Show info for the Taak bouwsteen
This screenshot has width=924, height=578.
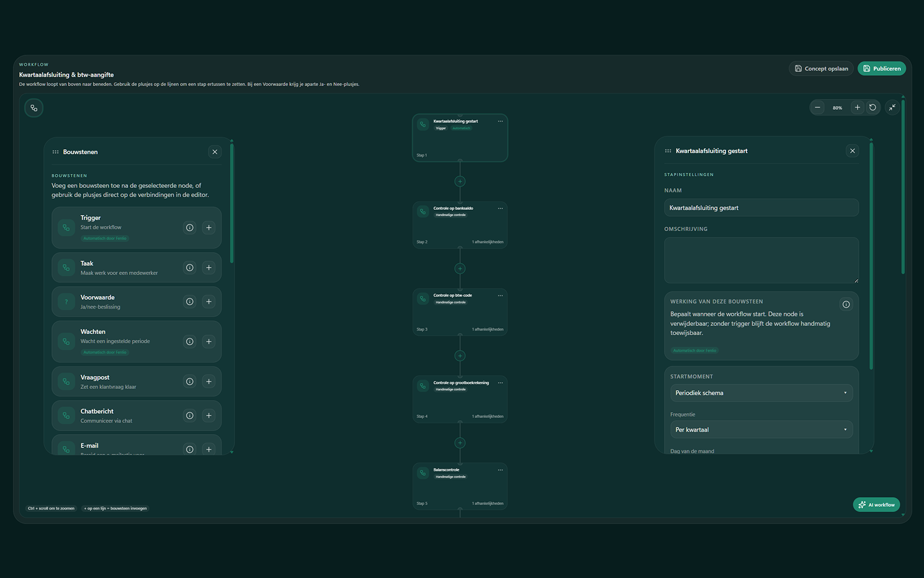(x=189, y=268)
